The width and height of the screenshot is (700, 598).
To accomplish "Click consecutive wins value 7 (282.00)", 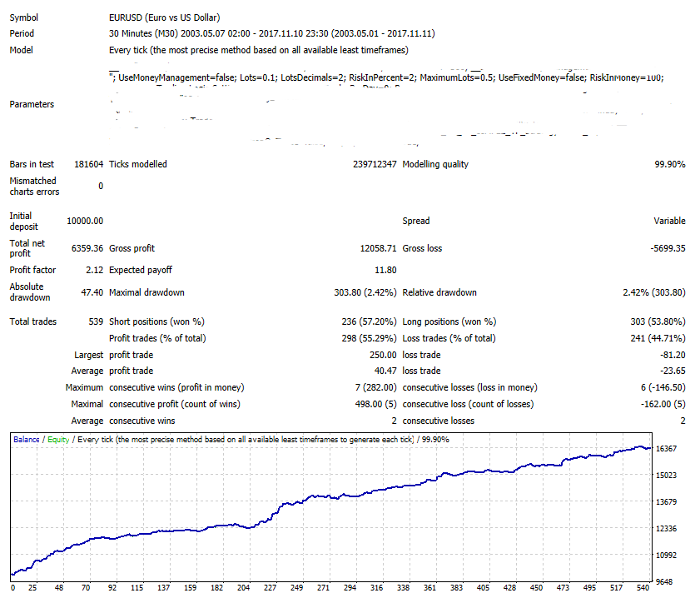I will pyautogui.click(x=376, y=387).
